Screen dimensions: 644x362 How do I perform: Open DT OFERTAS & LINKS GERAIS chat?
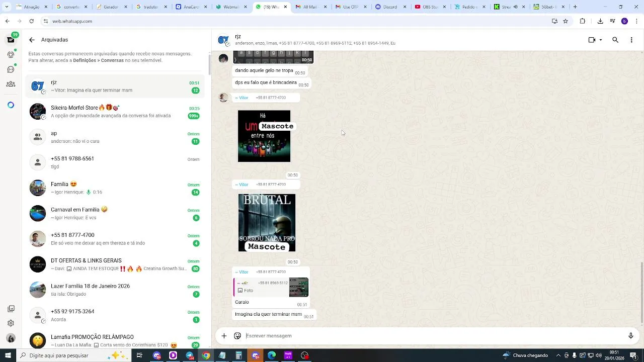point(116,264)
